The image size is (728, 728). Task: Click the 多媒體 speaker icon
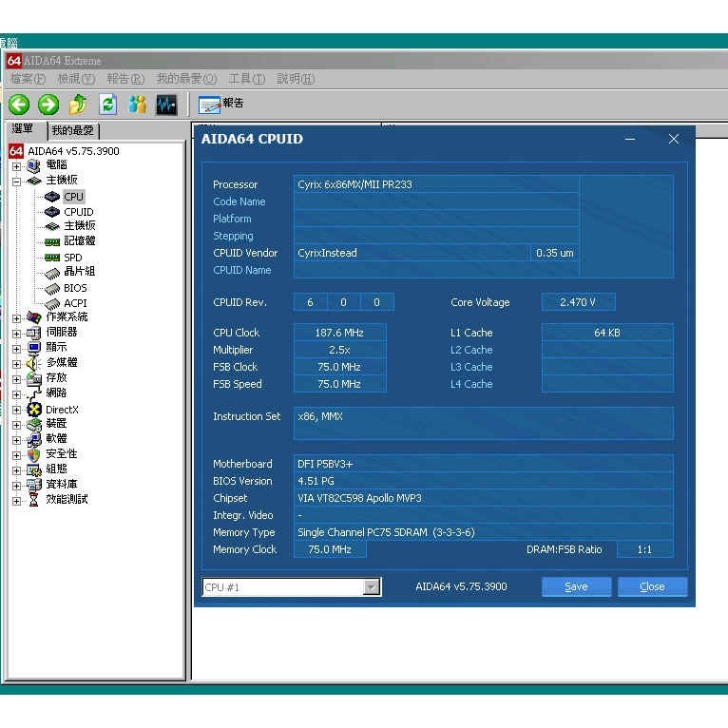coord(33,363)
